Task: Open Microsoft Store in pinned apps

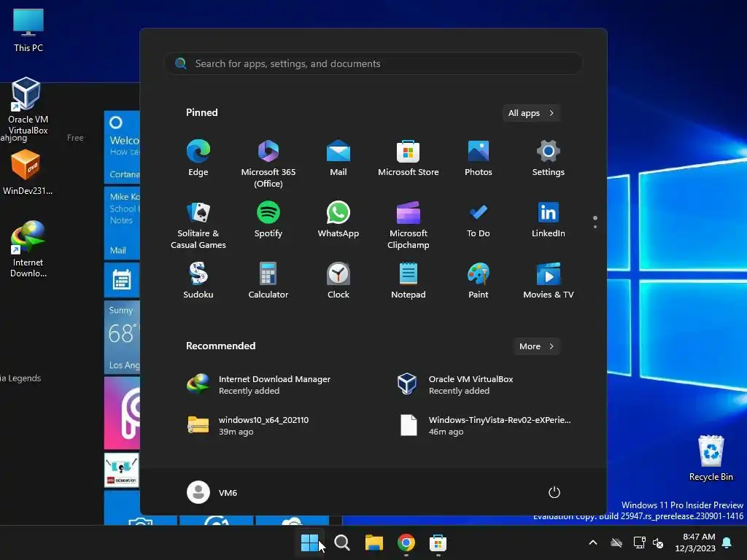Action: (409, 158)
